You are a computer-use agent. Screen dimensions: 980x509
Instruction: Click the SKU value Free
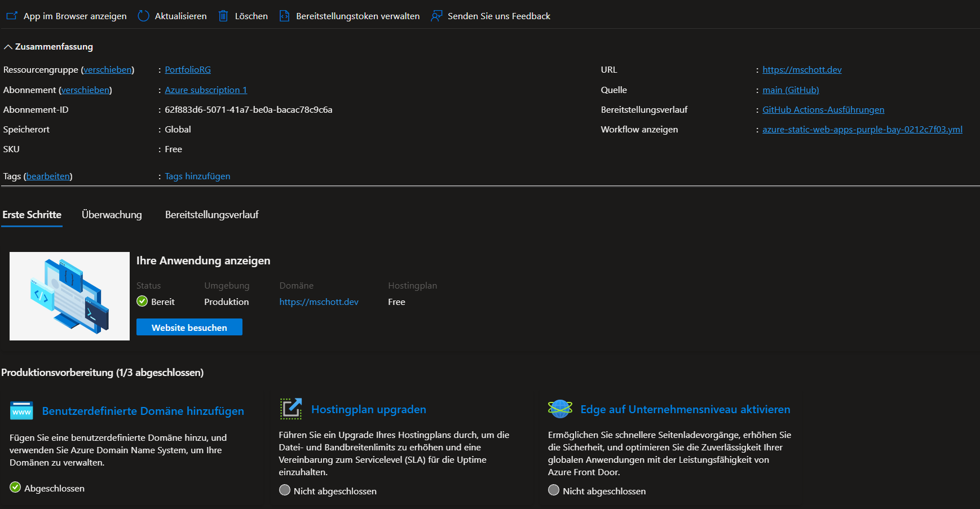click(x=173, y=149)
